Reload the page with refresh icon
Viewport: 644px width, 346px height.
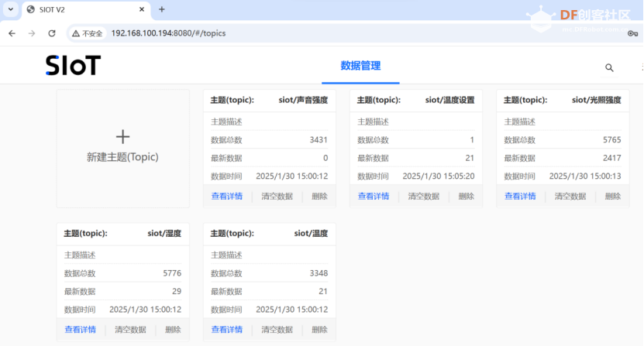coord(52,33)
